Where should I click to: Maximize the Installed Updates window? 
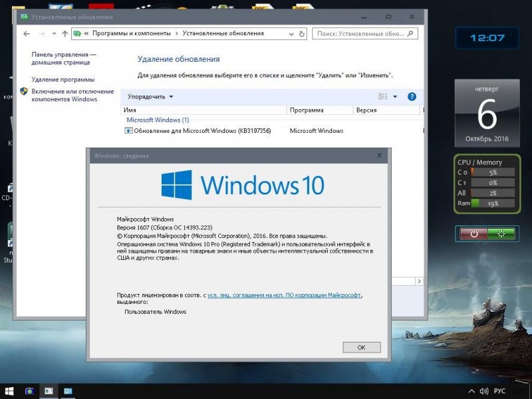[x=388, y=17]
